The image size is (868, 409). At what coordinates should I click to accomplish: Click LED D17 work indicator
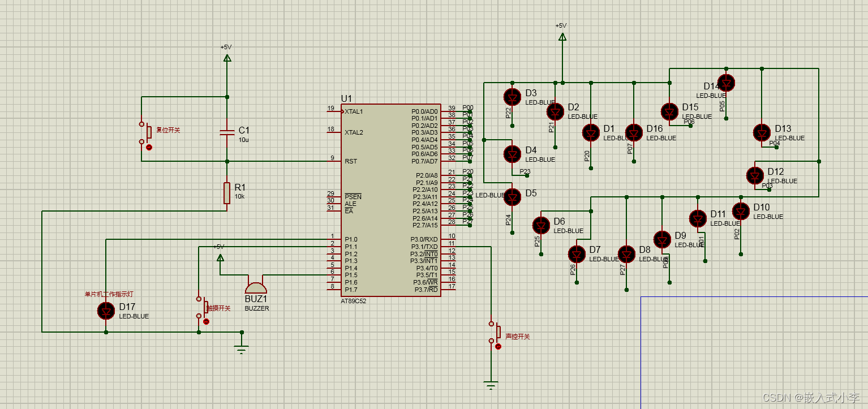point(106,311)
